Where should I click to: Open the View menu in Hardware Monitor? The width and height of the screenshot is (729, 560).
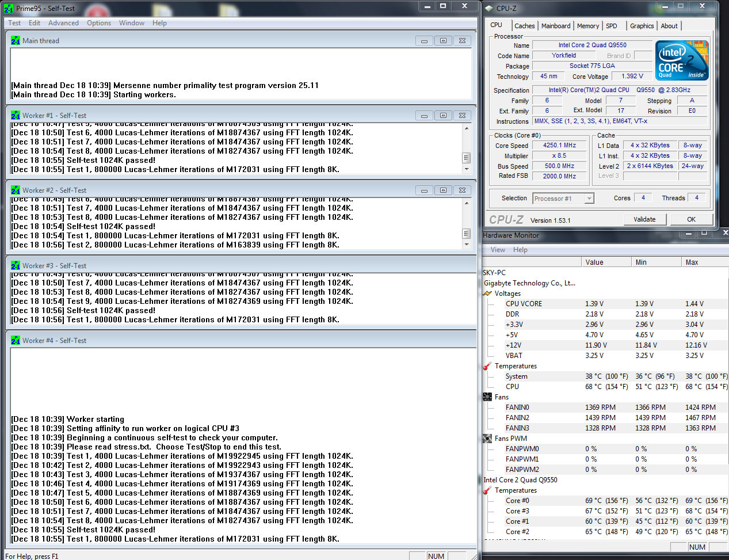pos(498,250)
